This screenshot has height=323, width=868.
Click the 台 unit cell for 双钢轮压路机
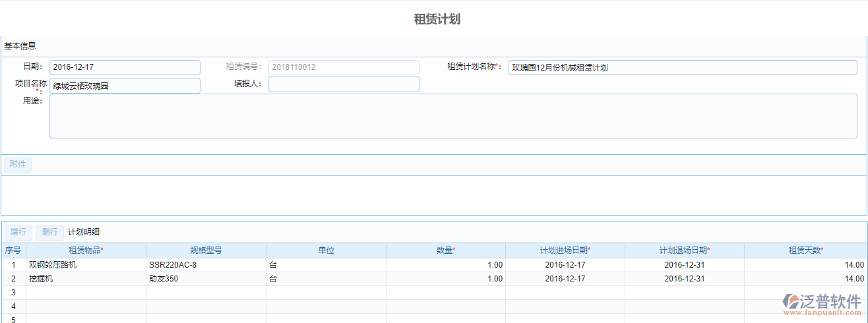click(326, 265)
